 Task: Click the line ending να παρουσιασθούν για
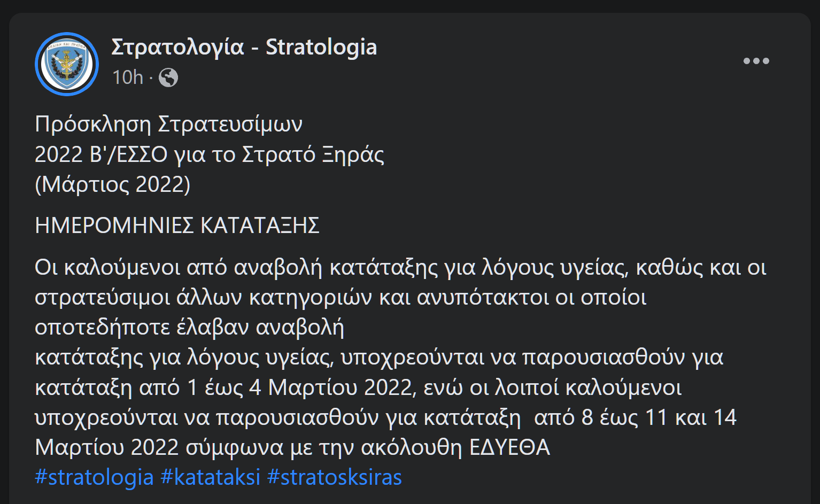point(379,357)
